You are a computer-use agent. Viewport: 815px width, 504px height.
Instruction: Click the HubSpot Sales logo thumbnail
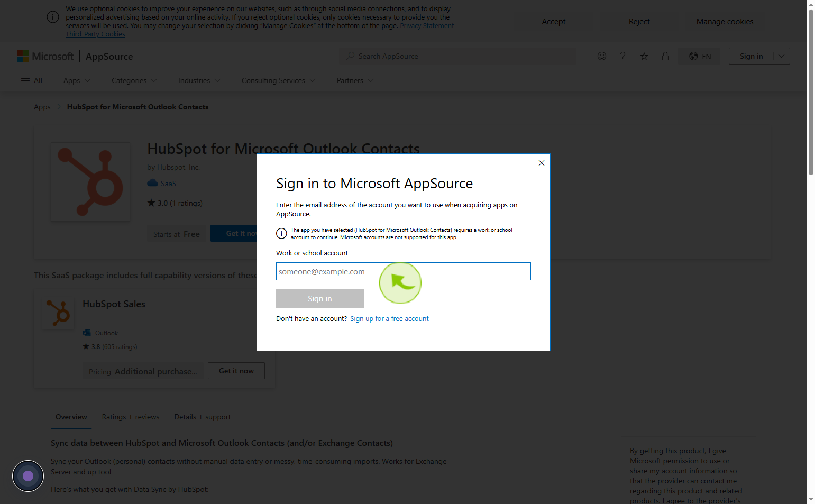tap(58, 313)
